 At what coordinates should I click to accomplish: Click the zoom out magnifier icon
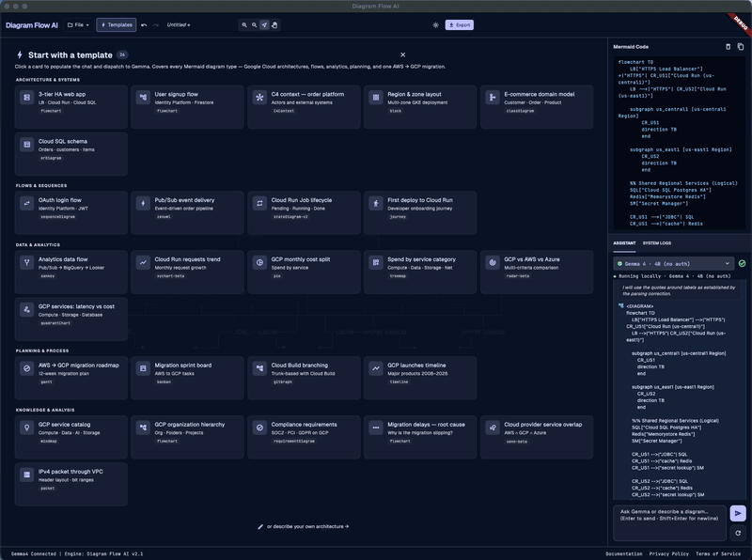(254, 25)
